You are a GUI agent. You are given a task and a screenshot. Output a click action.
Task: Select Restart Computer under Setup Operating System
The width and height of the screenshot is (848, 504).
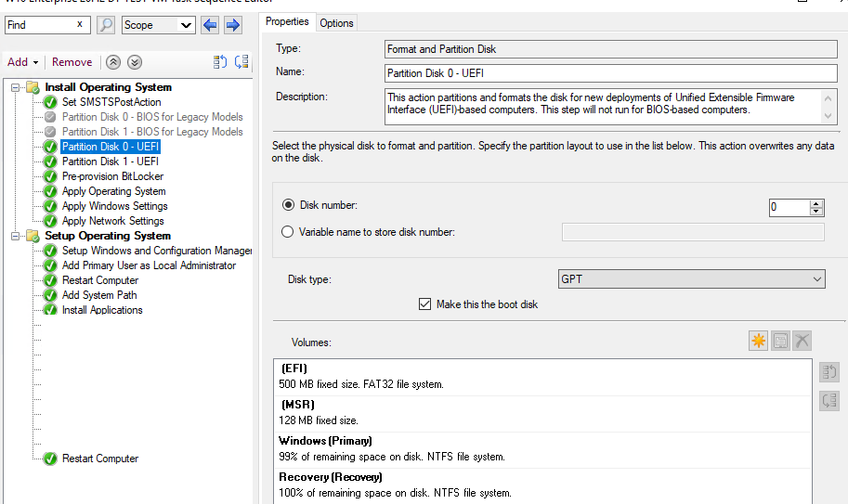pyautogui.click(x=100, y=280)
